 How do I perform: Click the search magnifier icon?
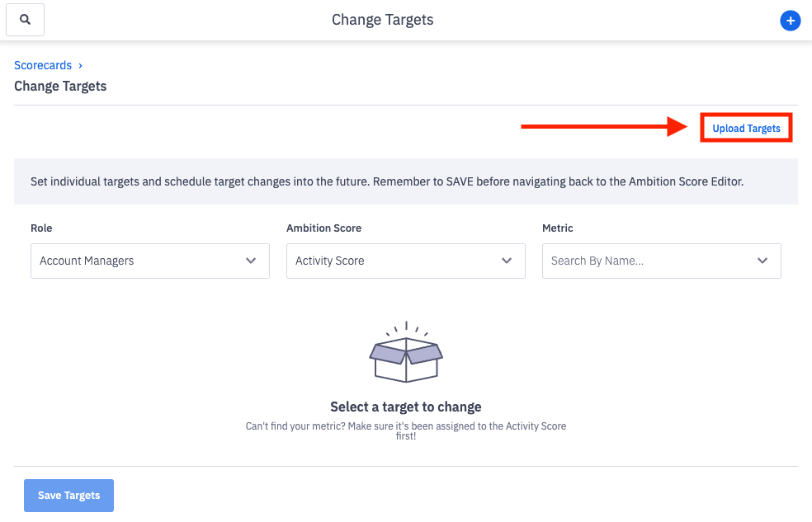coord(25,20)
